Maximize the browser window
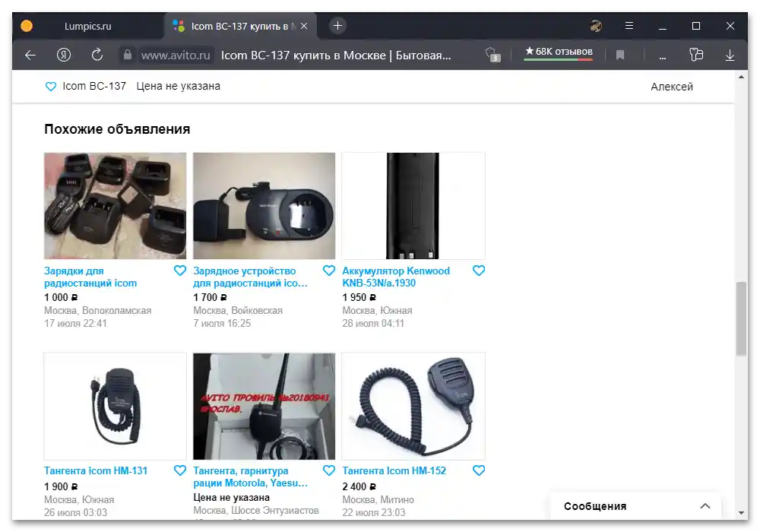This screenshot has width=760, height=532. pyautogui.click(x=696, y=26)
